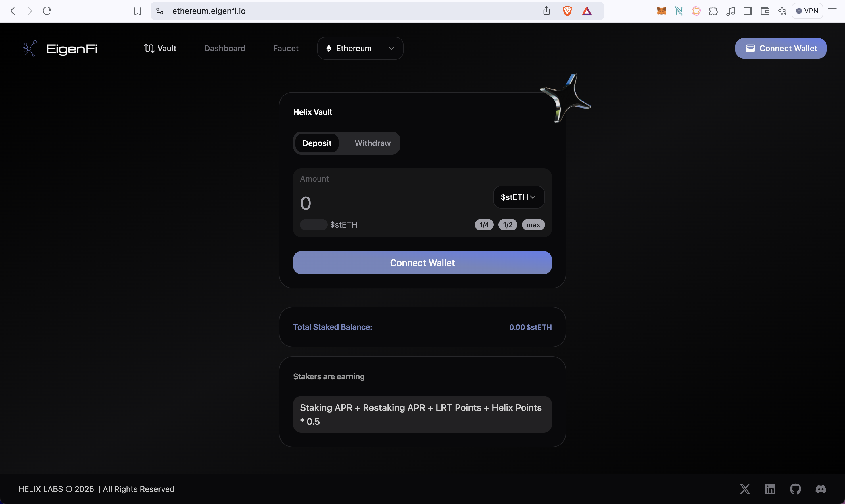Expand the Ethereum network dropdown
This screenshot has width=845, height=504.
coord(360,49)
